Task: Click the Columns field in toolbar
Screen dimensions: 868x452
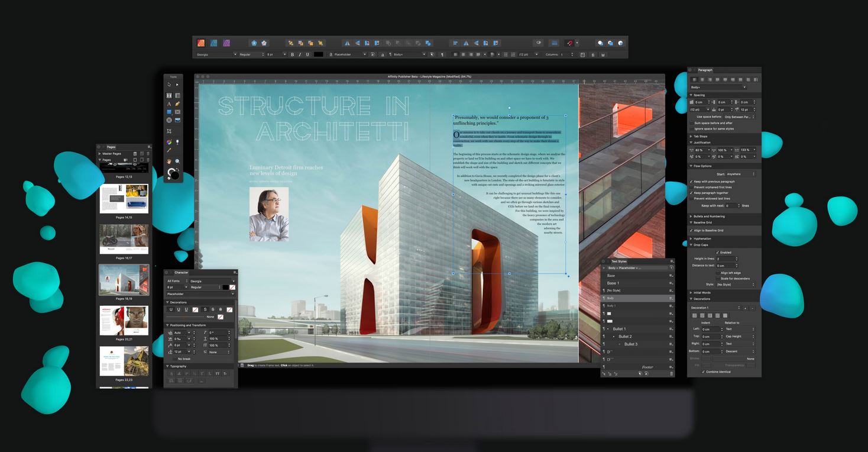Action: pyautogui.click(x=566, y=54)
